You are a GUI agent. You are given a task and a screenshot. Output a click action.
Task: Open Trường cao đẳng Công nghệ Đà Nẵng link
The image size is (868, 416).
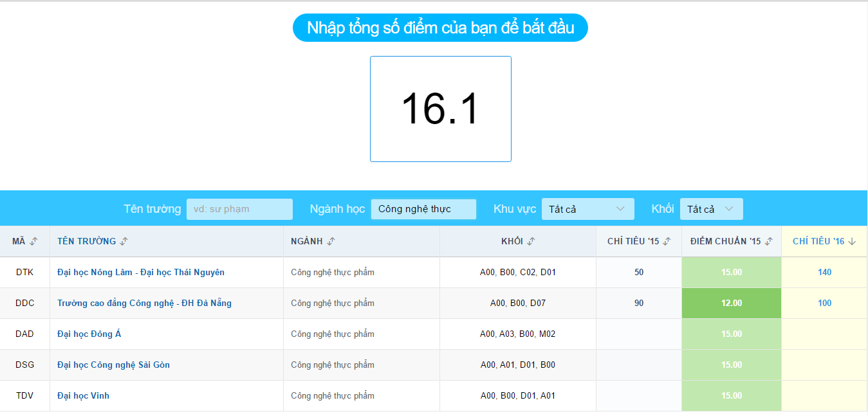(x=144, y=303)
